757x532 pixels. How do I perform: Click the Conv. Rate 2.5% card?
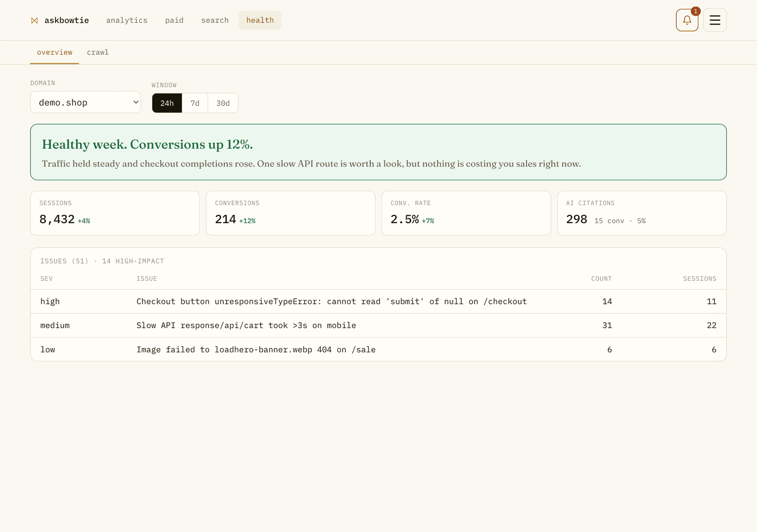point(466,213)
